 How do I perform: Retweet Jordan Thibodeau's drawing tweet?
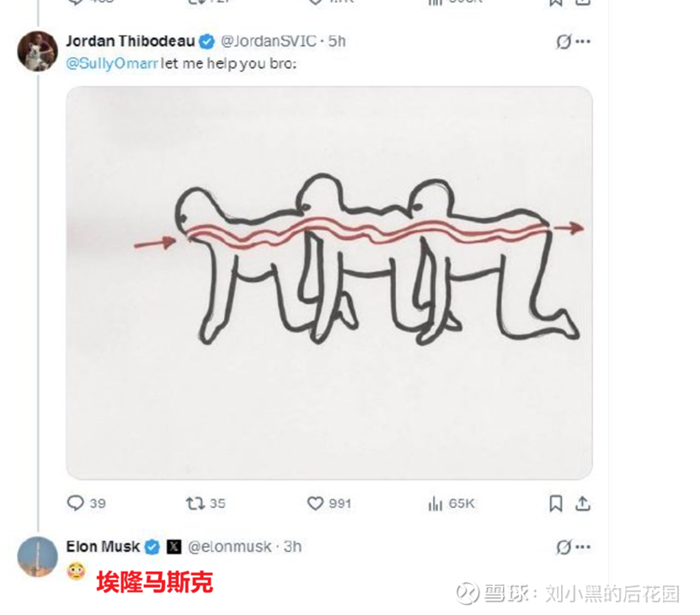(195, 503)
